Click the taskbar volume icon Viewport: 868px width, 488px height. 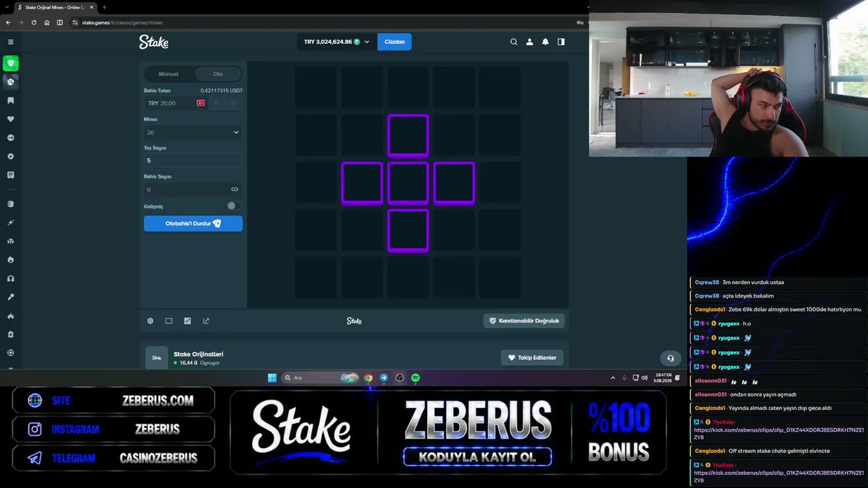tap(644, 378)
